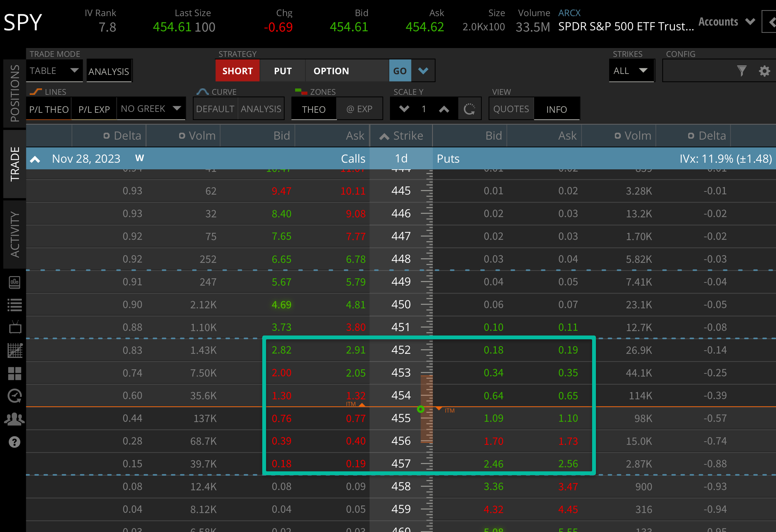Open the CONFIG settings gear icon
The width and height of the screenshot is (776, 532).
point(764,71)
